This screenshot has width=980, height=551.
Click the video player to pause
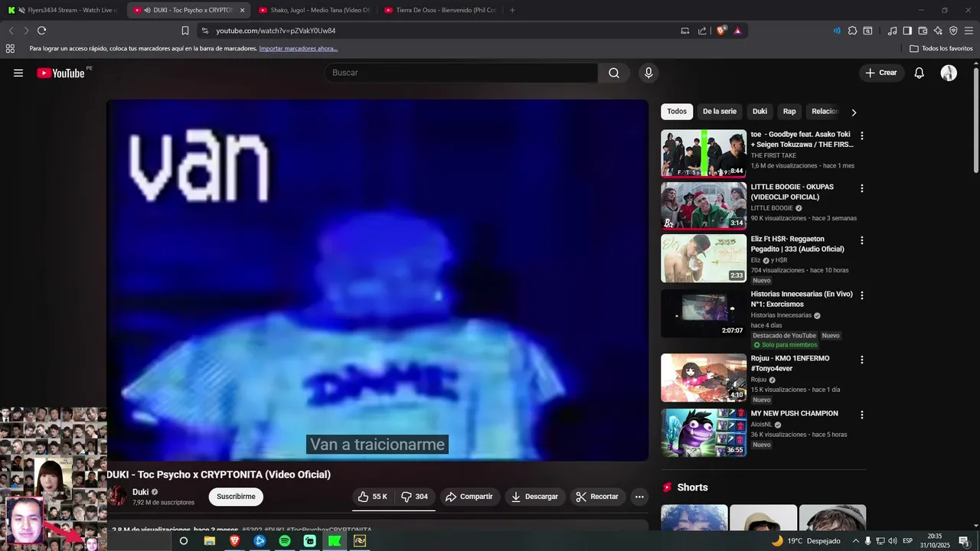click(377, 280)
